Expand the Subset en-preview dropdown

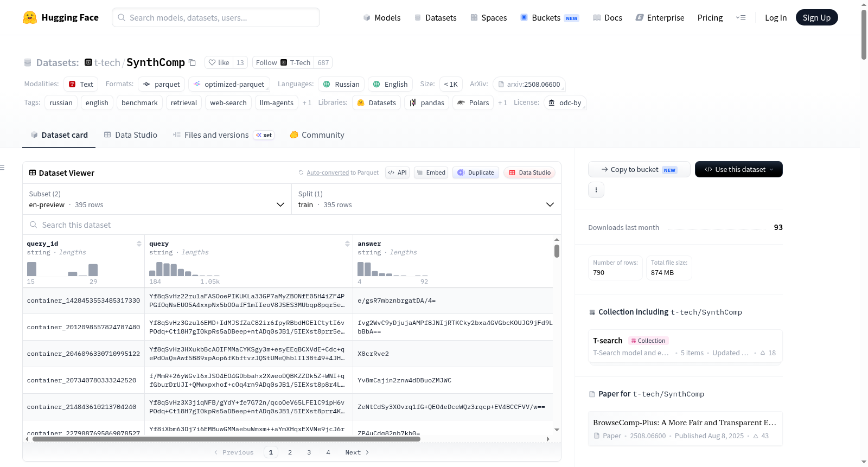pos(157,199)
